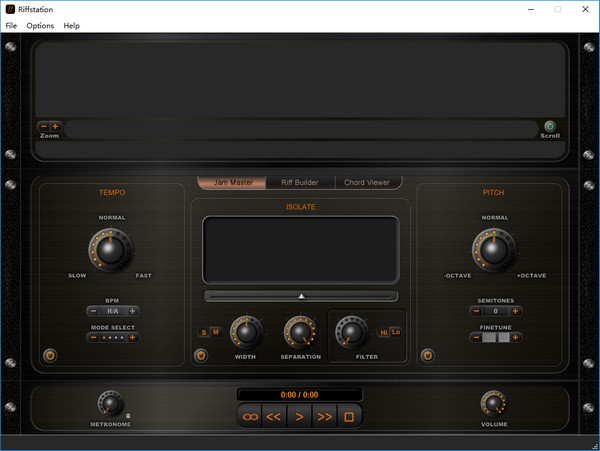Increase Mode Select with plus
Screen dimensions: 600x451
(132, 337)
